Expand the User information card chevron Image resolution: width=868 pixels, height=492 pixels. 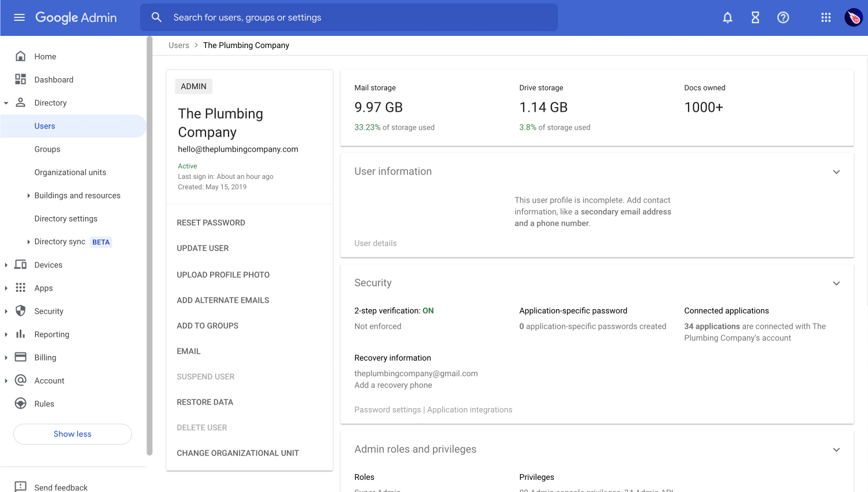pos(836,172)
